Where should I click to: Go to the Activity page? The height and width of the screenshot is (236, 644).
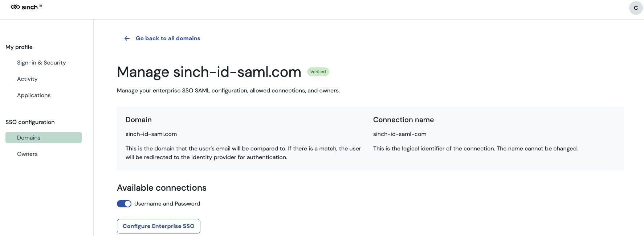tap(27, 79)
